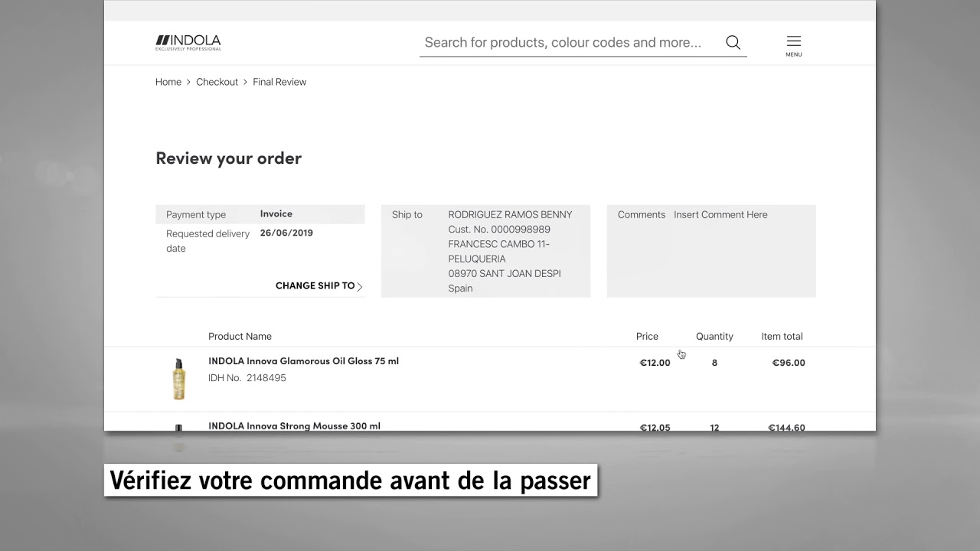980x551 pixels.
Task: Click Final Review breadcrumb
Action: [279, 82]
